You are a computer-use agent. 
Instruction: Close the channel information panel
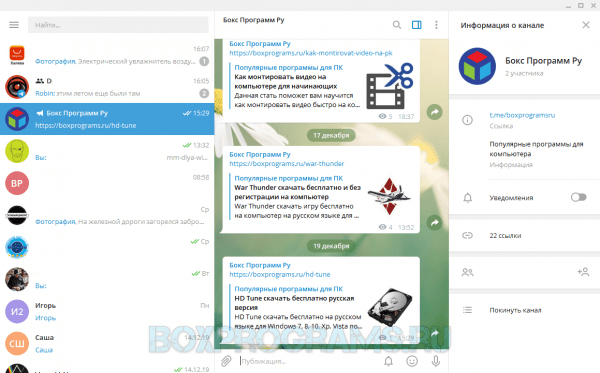click(586, 25)
